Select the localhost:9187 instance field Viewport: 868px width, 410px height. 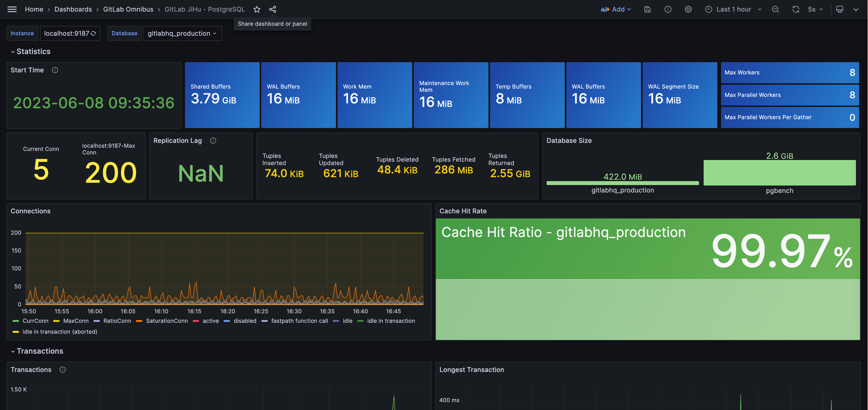[70, 33]
